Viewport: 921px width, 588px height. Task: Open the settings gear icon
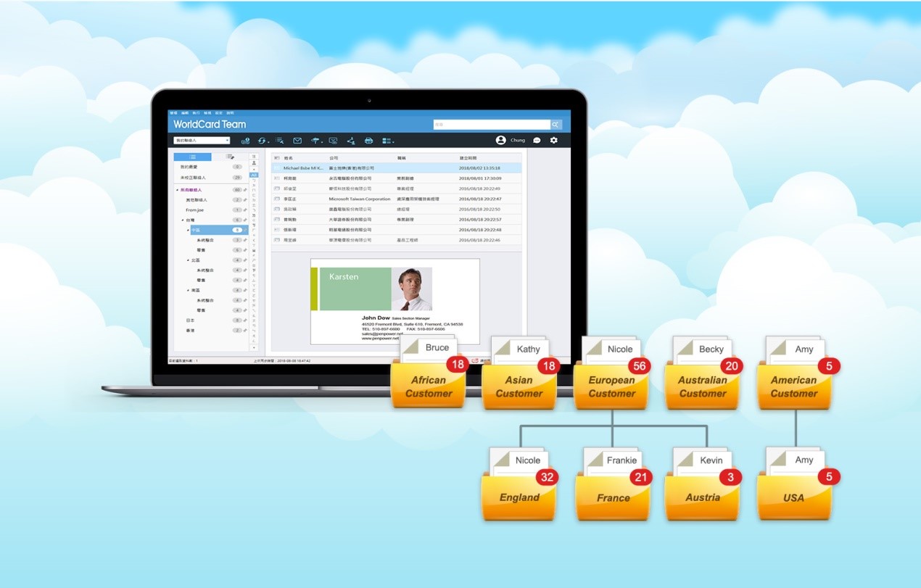(x=554, y=140)
